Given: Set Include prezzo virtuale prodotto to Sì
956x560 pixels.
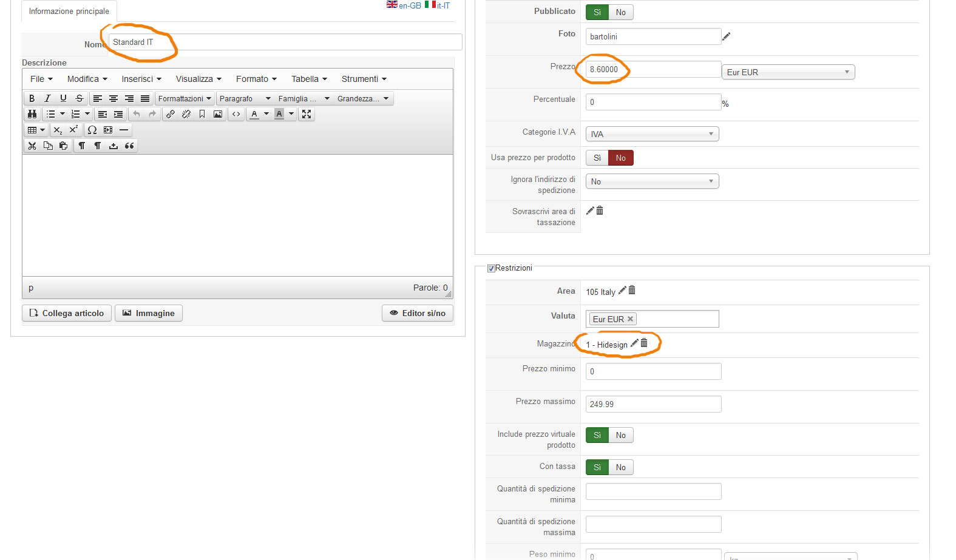Looking at the screenshot, I should click(597, 435).
